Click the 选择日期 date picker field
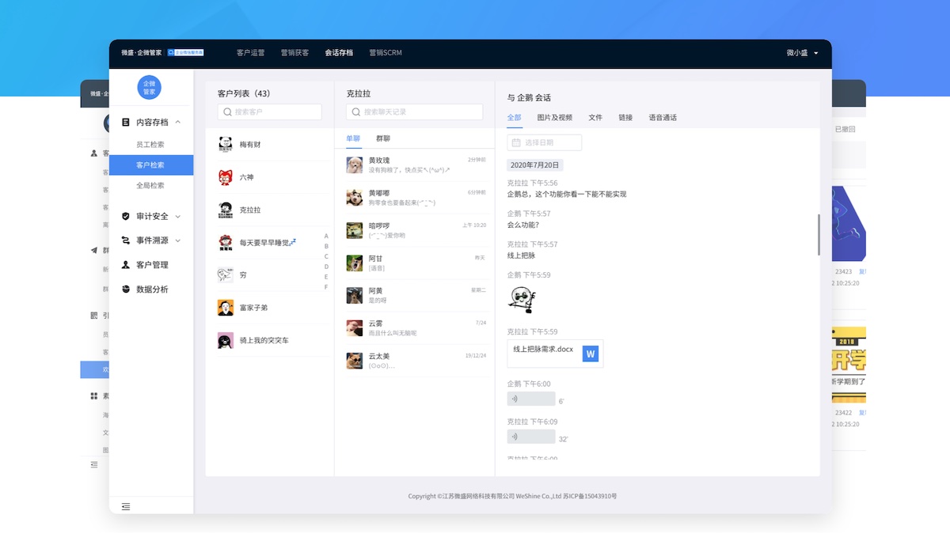This screenshot has height=560, width=950. click(545, 143)
